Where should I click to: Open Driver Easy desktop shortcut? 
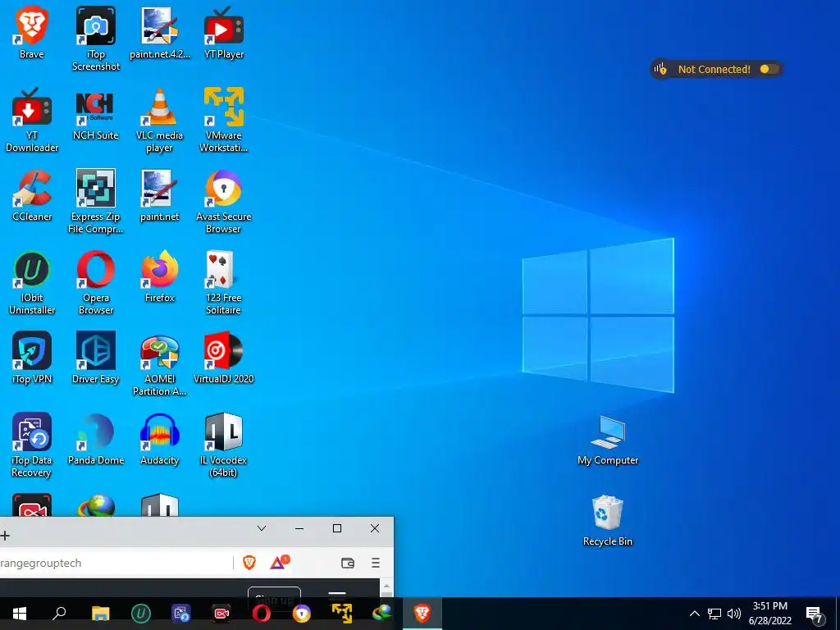point(95,358)
